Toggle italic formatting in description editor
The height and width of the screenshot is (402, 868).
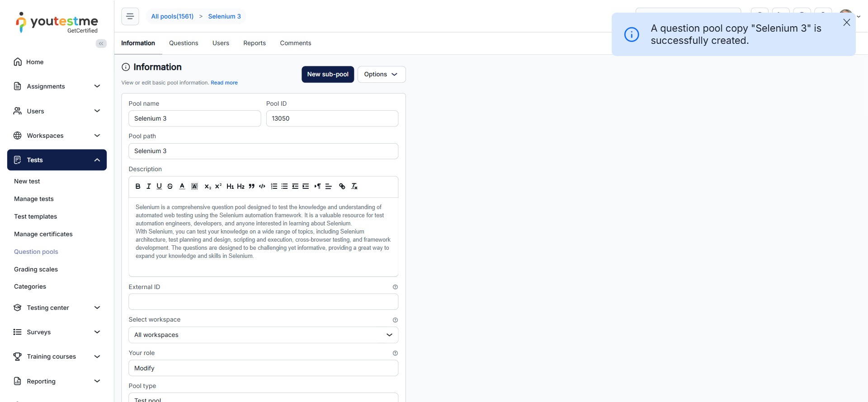coord(148,186)
